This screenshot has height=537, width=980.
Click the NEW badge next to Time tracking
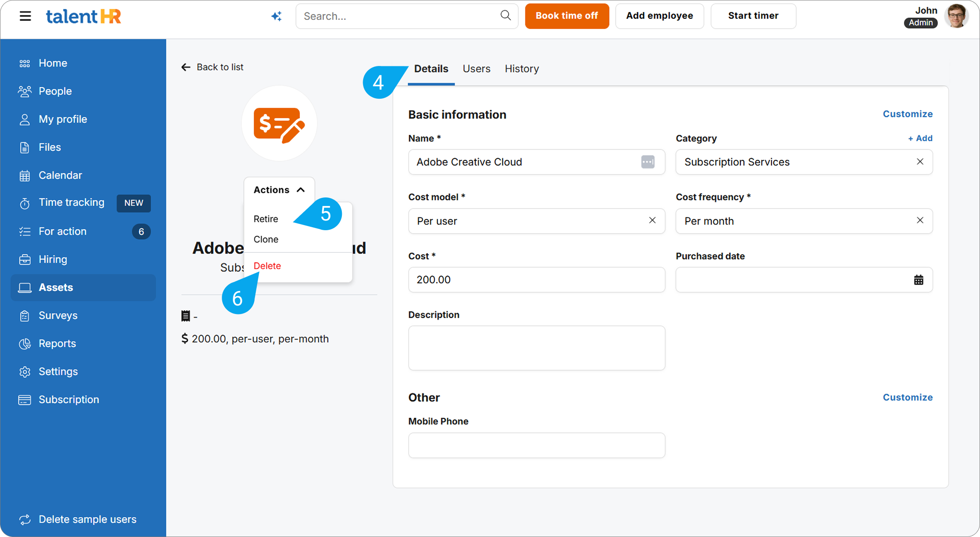tap(134, 203)
